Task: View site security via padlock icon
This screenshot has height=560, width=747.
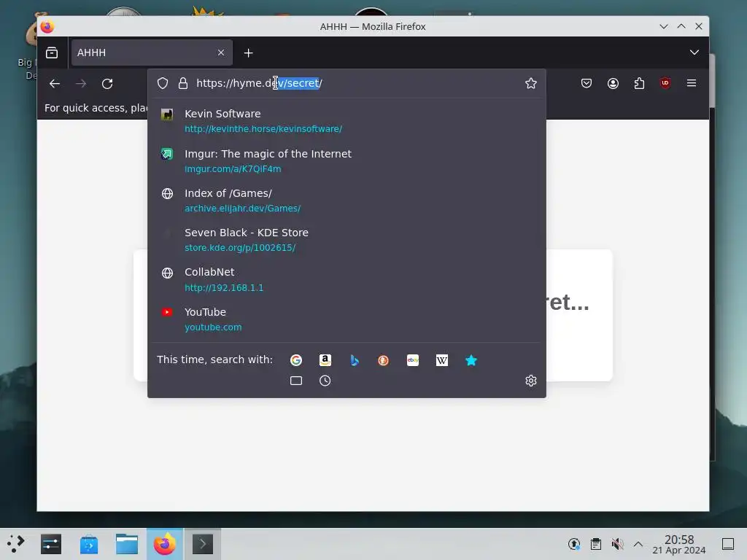Action: click(x=183, y=83)
